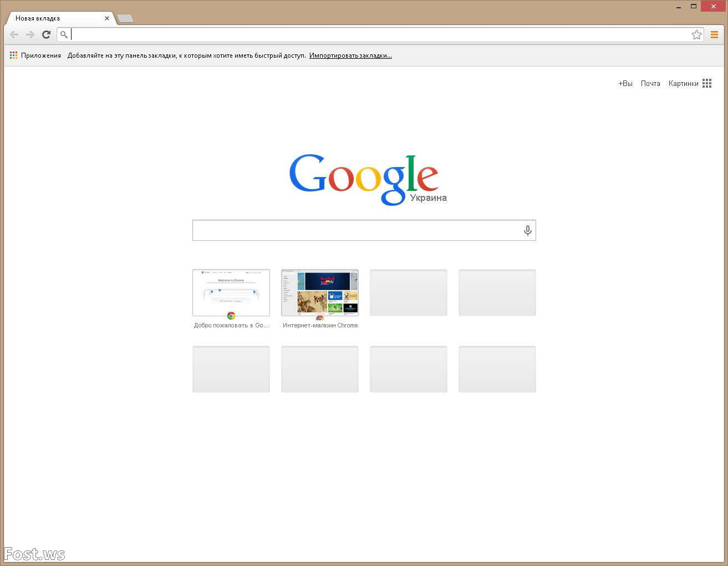Open the Интернет-магазин Chrome thumbnail
Viewport: 728px width, 566px height.
pyautogui.click(x=320, y=292)
